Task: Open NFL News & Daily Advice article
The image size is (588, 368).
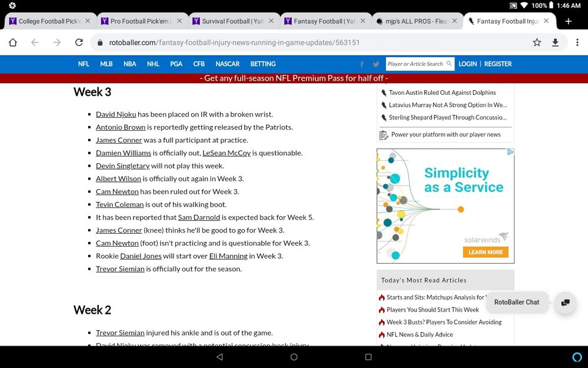Action: pyautogui.click(x=420, y=334)
